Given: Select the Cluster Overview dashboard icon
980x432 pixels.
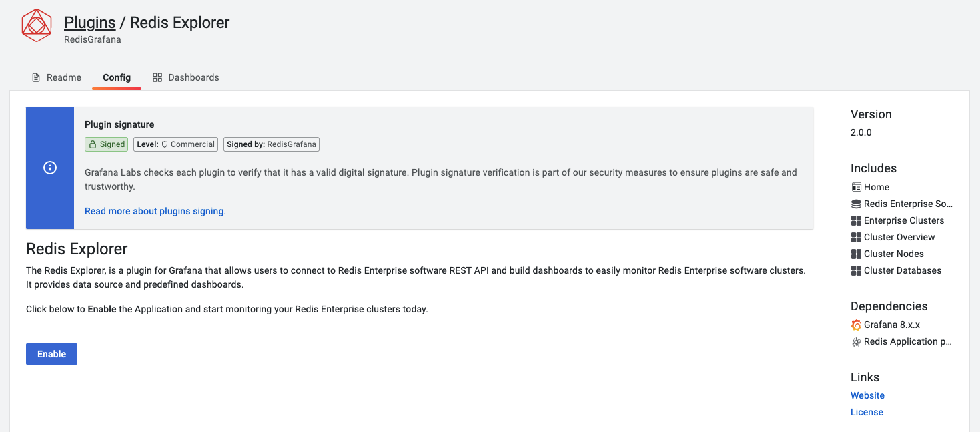Looking at the screenshot, I should click(x=856, y=236).
